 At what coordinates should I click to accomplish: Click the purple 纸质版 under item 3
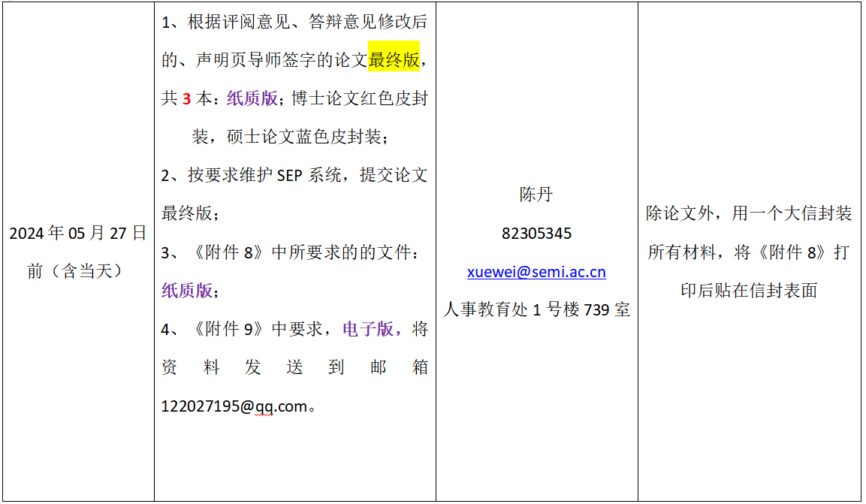[187, 291]
